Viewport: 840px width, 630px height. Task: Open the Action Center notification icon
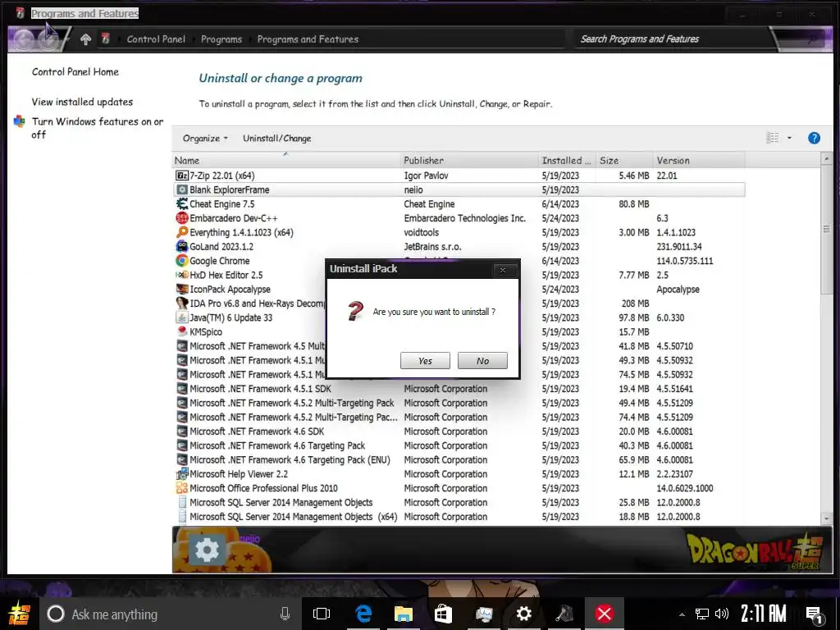(x=815, y=614)
